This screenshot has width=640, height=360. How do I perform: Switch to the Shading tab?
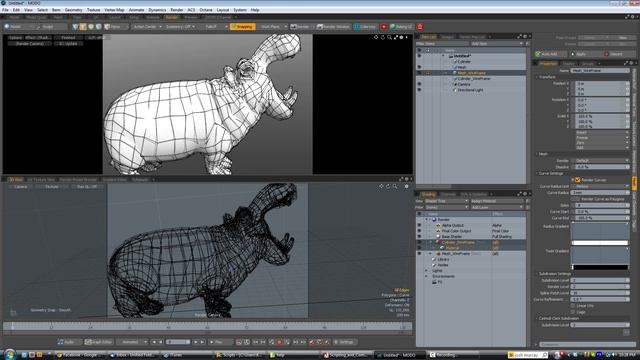click(428, 194)
